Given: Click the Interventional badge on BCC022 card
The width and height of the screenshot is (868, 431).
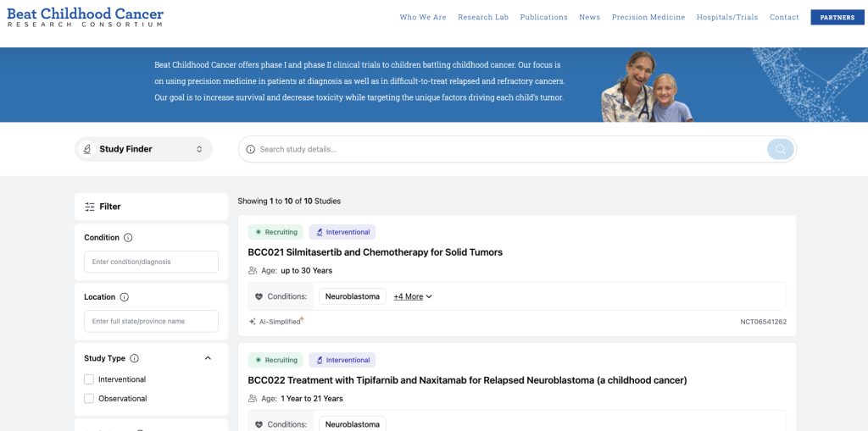Looking at the screenshot, I should tap(342, 360).
